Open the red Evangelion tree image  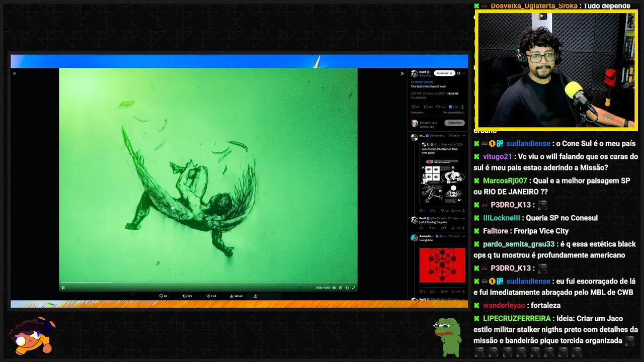click(x=442, y=265)
